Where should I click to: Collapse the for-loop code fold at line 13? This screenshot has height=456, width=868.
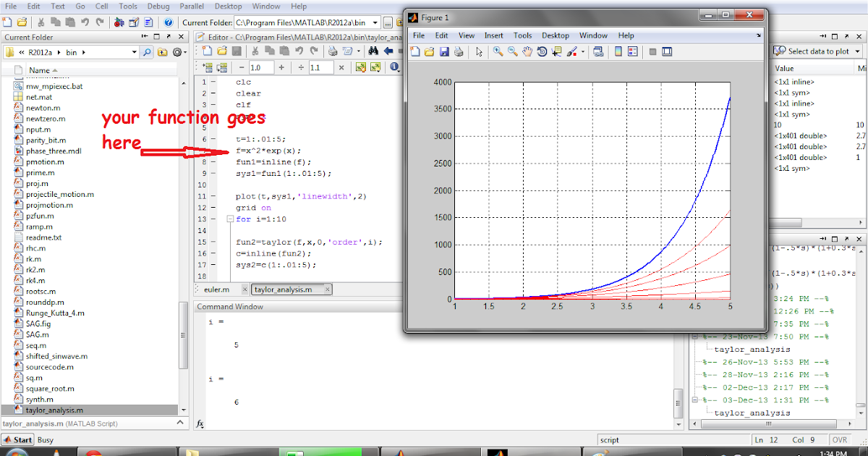(231, 219)
